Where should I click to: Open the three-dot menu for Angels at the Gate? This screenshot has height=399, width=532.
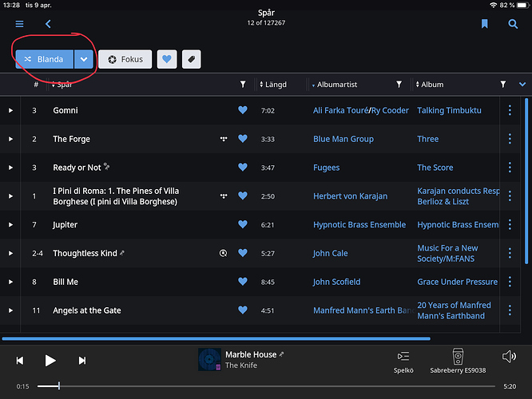pos(510,310)
